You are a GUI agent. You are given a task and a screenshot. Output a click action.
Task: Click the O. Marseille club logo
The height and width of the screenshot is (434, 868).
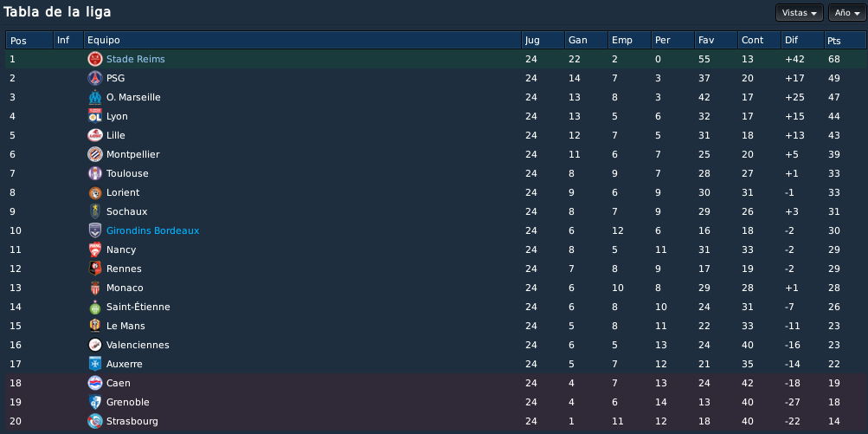coord(95,97)
